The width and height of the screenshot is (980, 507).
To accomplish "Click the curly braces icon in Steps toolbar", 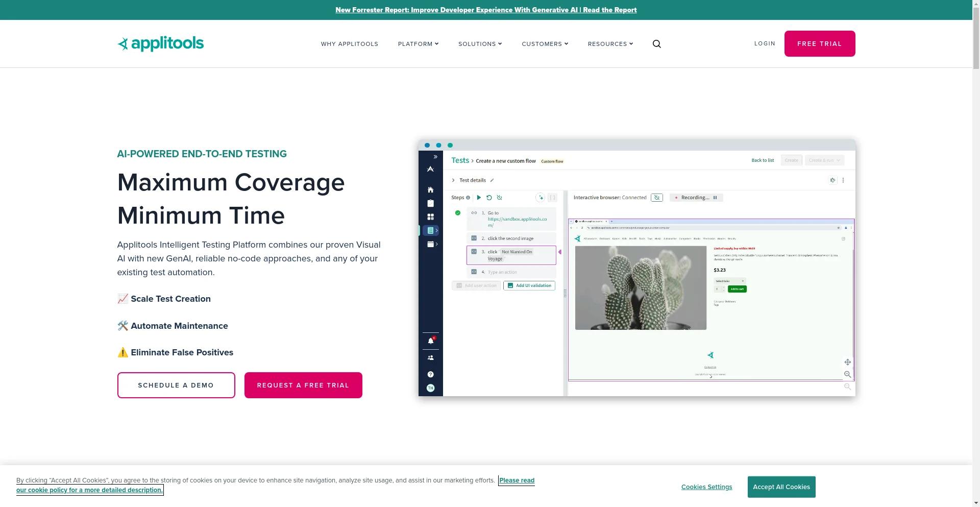I will click(x=552, y=198).
